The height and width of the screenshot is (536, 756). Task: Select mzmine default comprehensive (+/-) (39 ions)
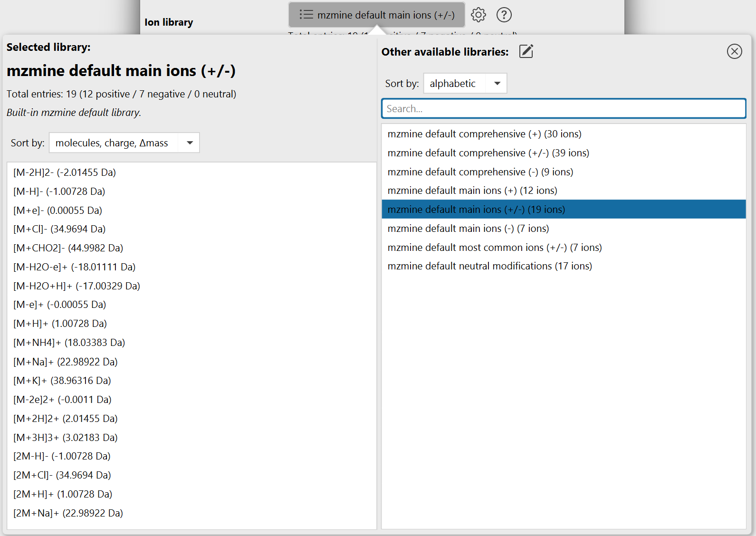click(x=564, y=153)
